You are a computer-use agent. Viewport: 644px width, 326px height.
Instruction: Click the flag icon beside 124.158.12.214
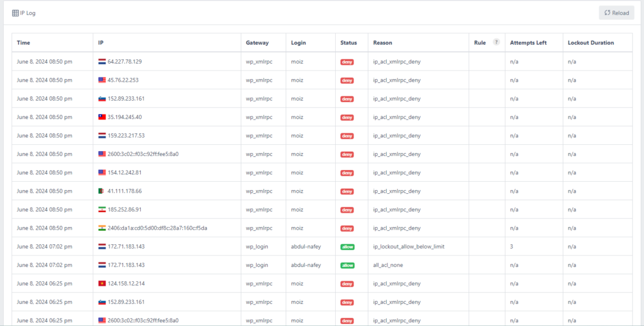102,284
